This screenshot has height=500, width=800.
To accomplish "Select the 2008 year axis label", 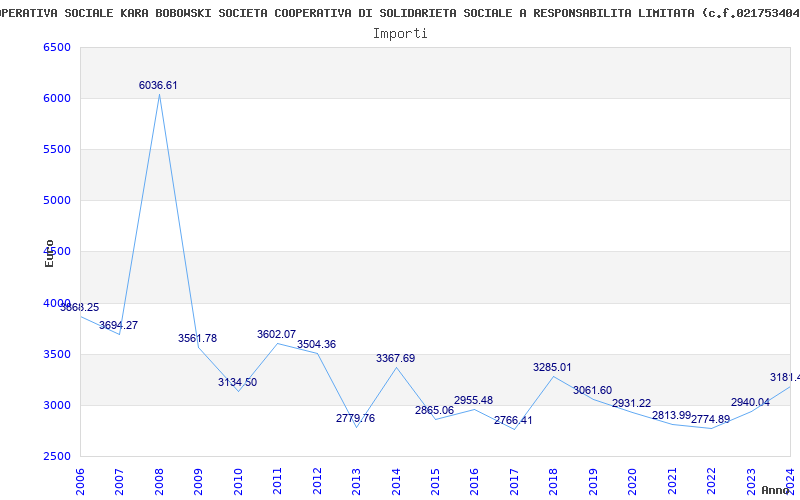I will click(159, 481).
